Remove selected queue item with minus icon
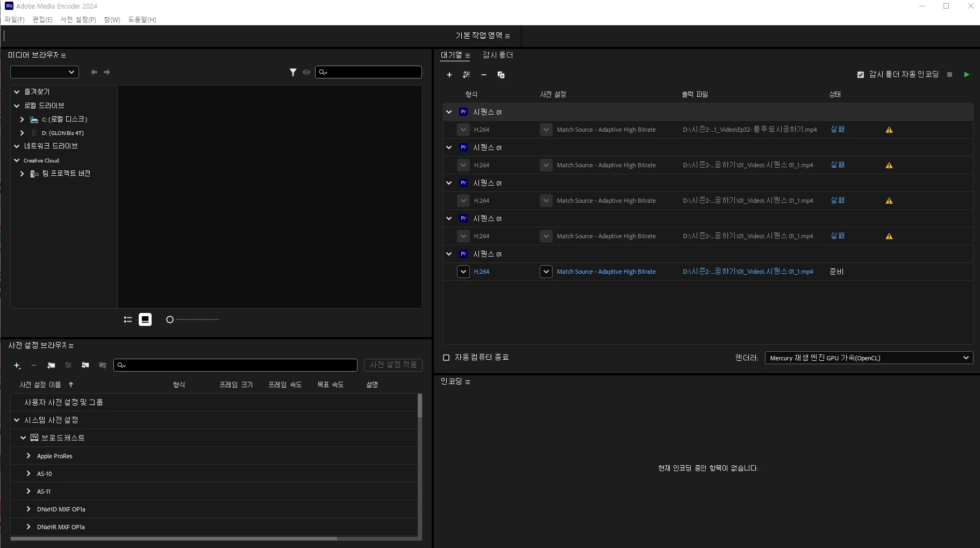The height and width of the screenshot is (548, 980). (483, 75)
